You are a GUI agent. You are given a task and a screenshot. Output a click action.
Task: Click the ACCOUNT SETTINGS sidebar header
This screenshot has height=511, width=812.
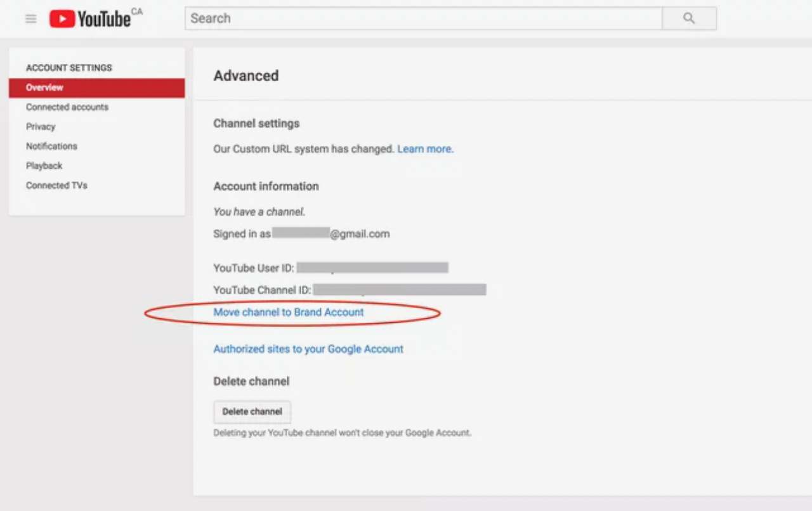tap(69, 68)
